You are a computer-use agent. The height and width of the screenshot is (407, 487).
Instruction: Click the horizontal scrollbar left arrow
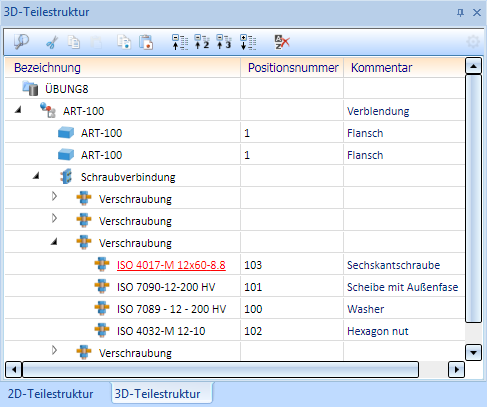[x=14, y=369]
